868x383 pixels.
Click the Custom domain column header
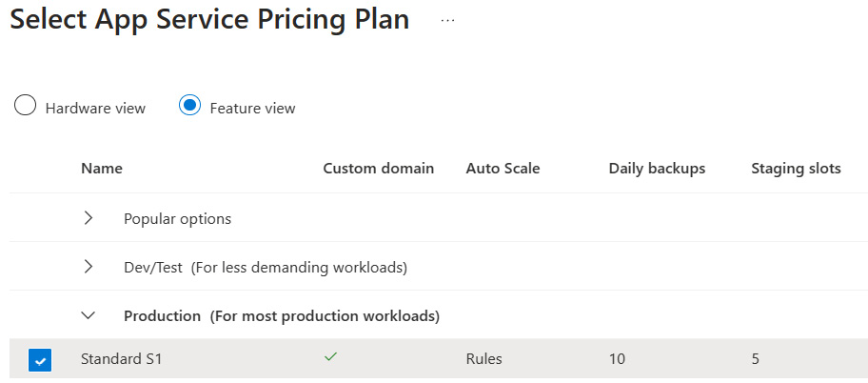[379, 169]
